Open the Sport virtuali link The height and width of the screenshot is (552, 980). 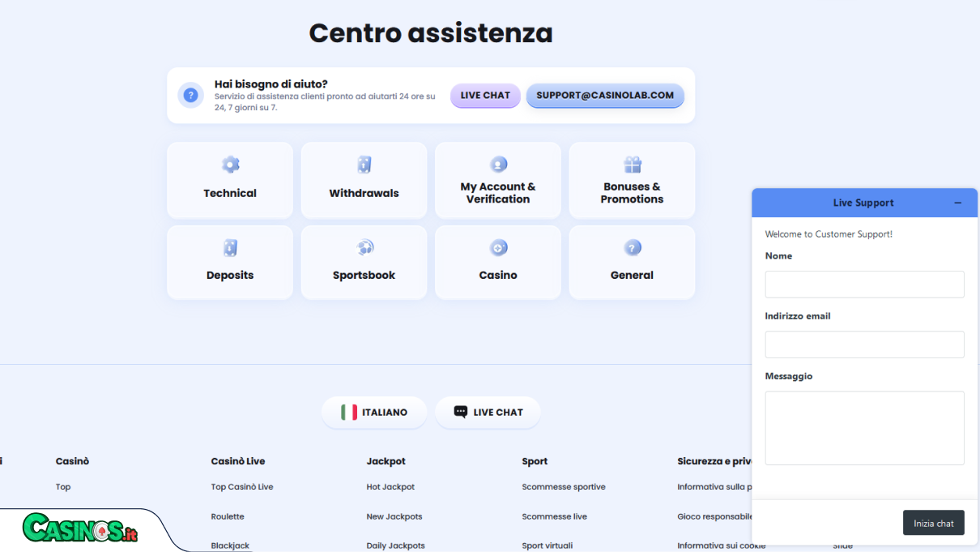coord(548,546)
